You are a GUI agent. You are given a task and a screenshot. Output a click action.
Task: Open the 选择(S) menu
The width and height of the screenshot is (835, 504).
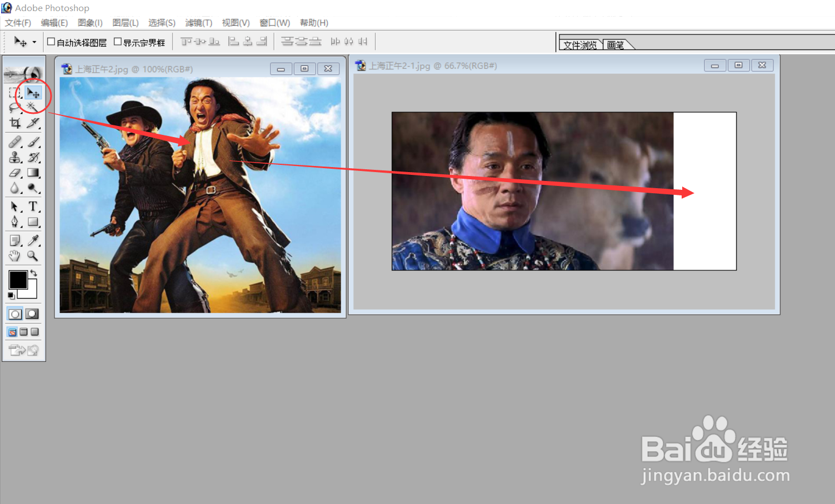tap(162, 23)
